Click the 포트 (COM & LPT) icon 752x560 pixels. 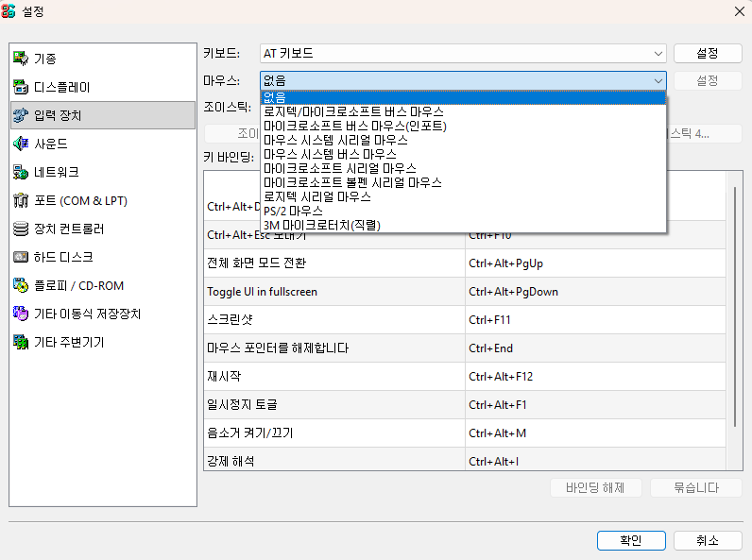click(21, 200)
